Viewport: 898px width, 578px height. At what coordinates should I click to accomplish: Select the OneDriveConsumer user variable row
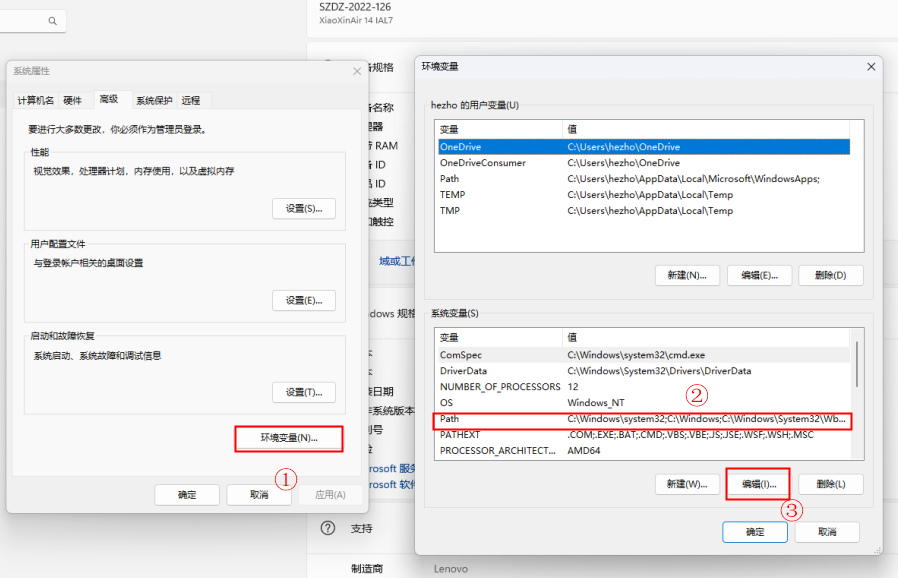click(644, 163)
